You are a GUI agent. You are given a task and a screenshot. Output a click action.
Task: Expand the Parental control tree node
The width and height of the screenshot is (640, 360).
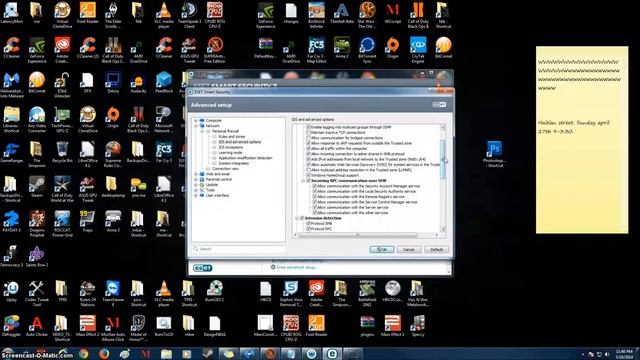pyautogui.click(x=196, y=180)
